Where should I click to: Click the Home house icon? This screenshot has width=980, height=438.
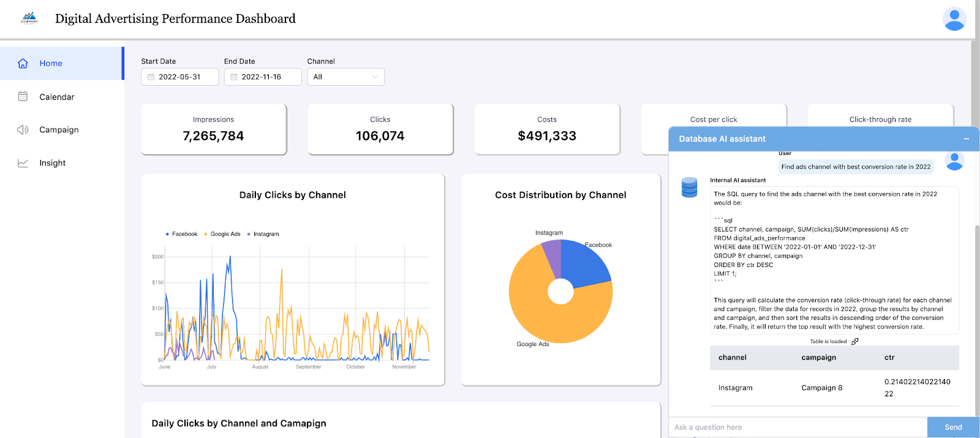click(x=23, y=63)
